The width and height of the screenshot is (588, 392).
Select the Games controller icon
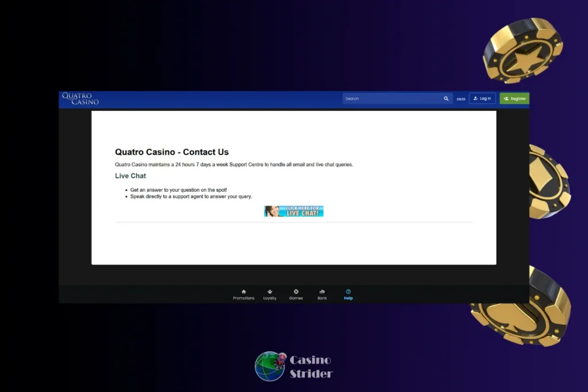click(x=296, y=292)
